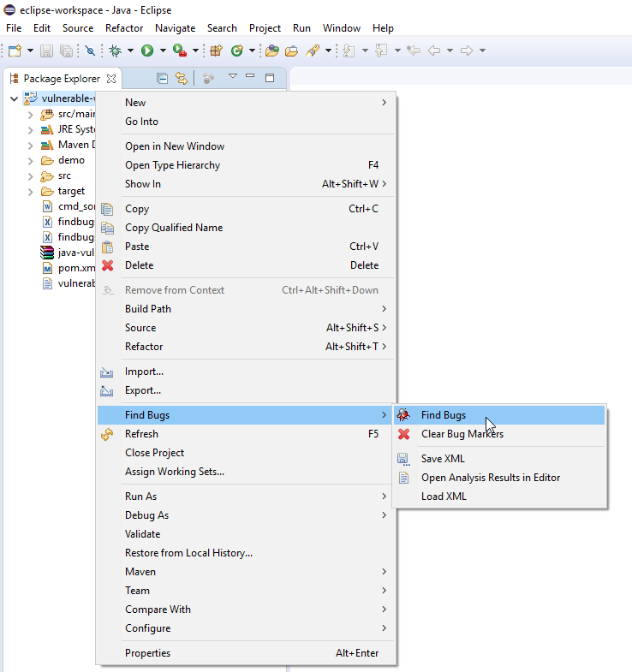This screenshot has height=672, width=632.
Task: Close the Package Explorer tab
Action: pos(111,79)
